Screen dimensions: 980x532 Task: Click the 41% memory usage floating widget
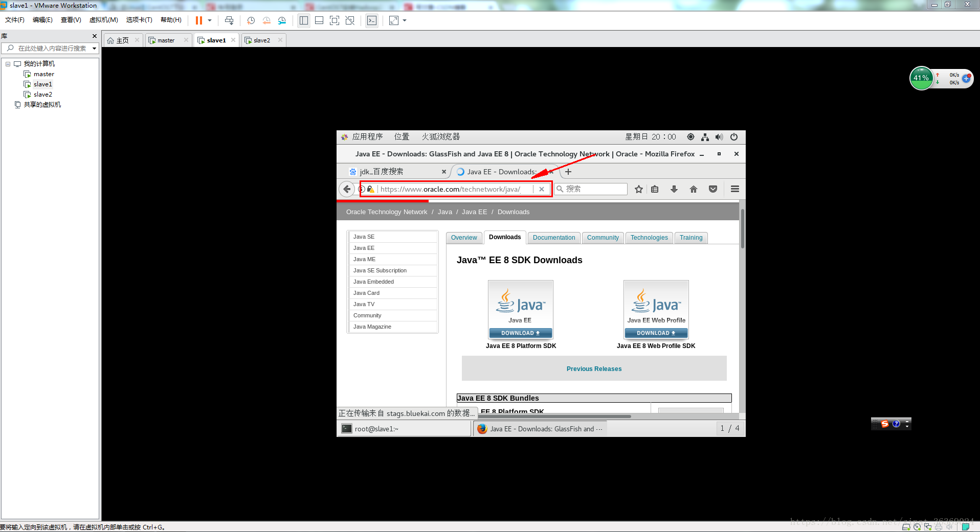[922, 78]
